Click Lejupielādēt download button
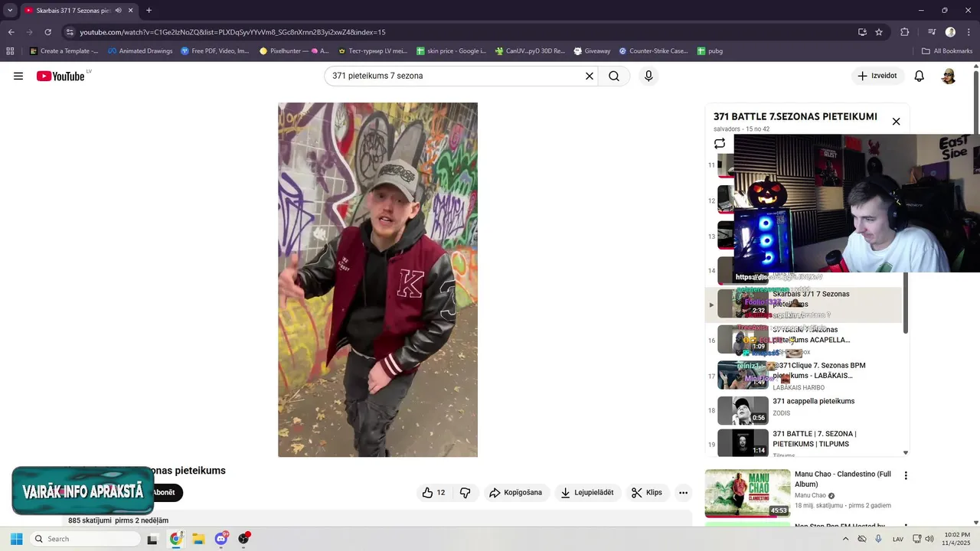 pos(587,493)
